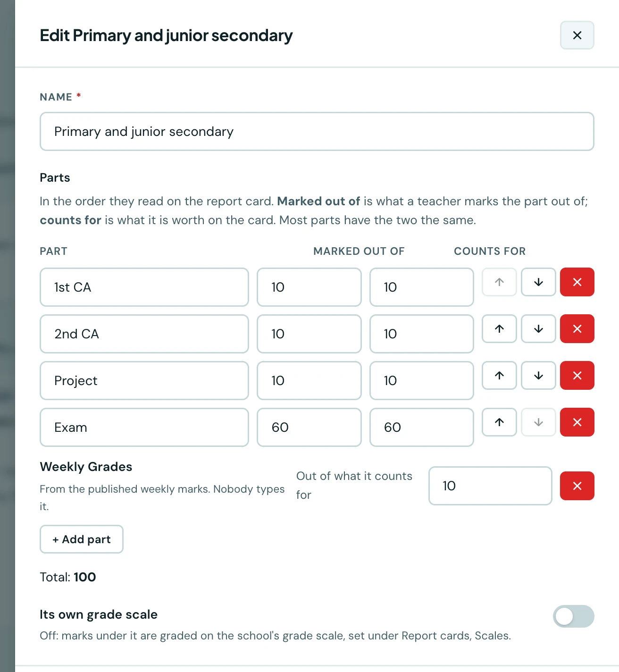Edit the 1st CA counts for value
Image resolution: width=619 pixels, height=672 pixels.
point(422,287)
